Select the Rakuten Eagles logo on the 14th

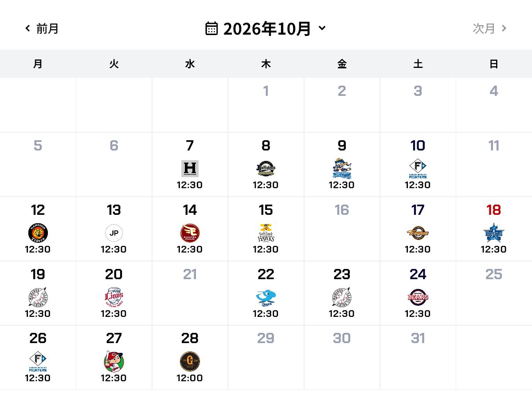coord(190,233)
